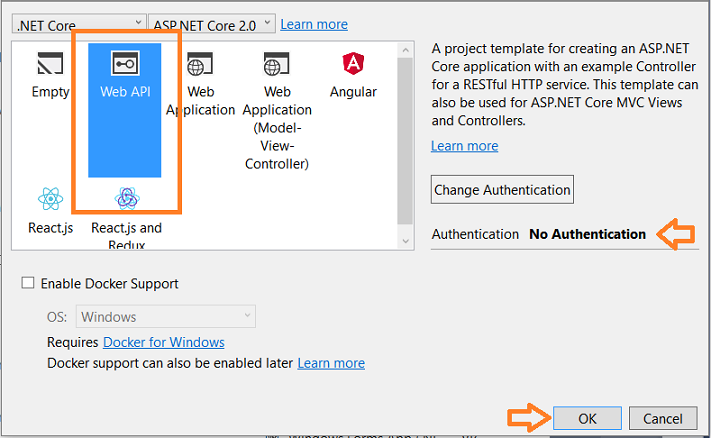Click 'Docker support can also be enabled later' text
This screenshot has width=711, height=438.
(170, 363)
